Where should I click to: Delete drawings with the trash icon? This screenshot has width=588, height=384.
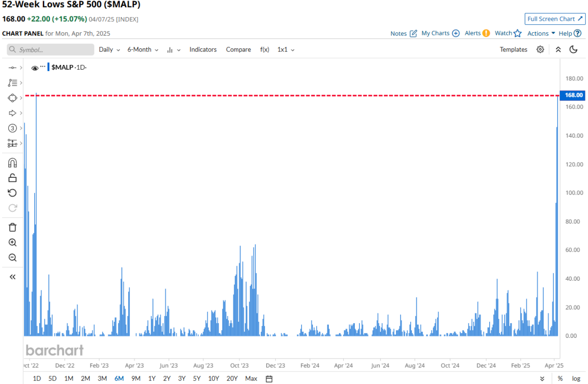13,227
